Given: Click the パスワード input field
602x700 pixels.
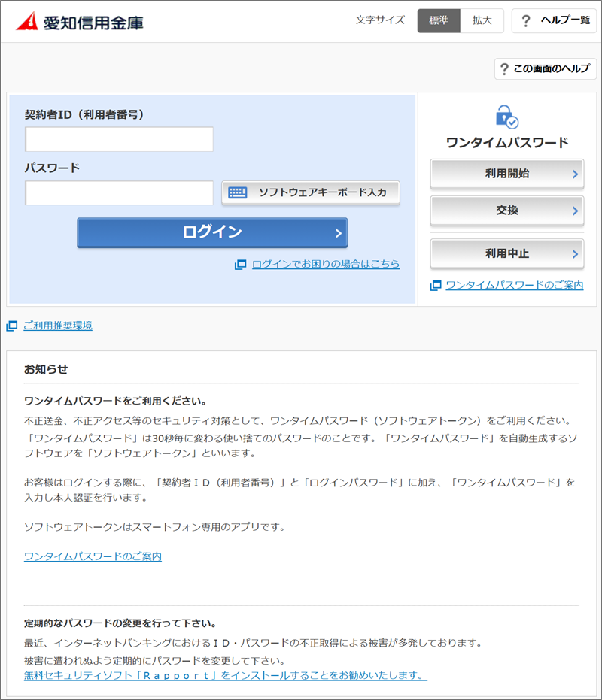Looking at the screenshot, I should coord(119,192).
